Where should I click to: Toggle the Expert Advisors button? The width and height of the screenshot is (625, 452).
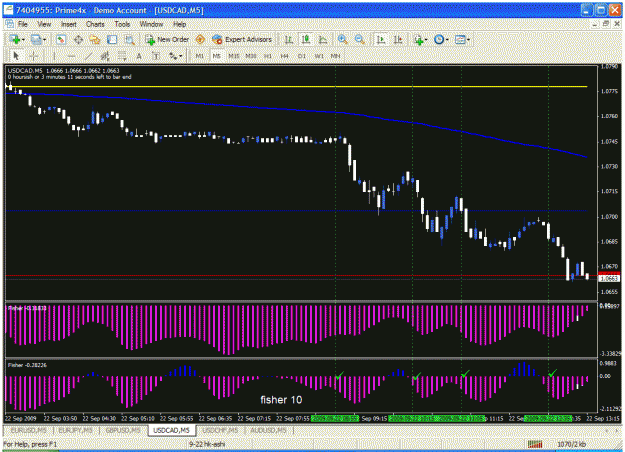tap(242, 39)
